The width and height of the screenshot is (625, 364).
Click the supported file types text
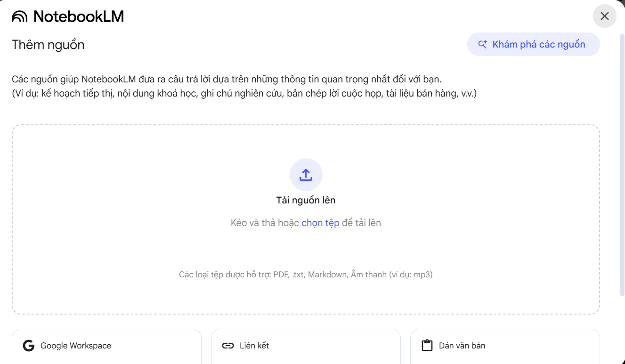click(x=306, y=275)
